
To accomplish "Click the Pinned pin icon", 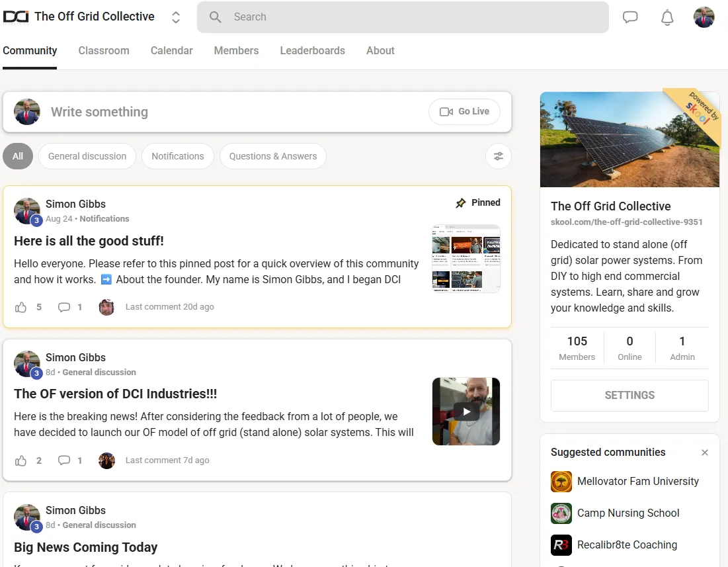I will point(461,203).
